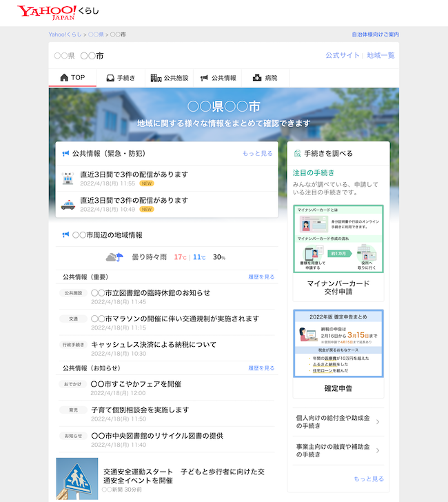Click NEW badge on the 11:55 alert
The image size is (448, 502).
(x=147, y=183)
